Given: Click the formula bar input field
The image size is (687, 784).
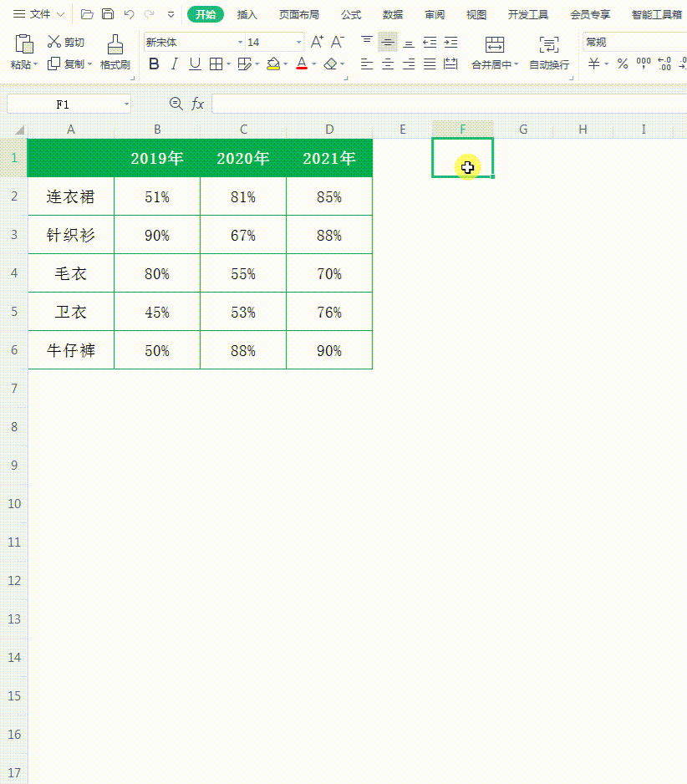Looking at the screenshot, I should pyautogui.click(x=449, y=104).
